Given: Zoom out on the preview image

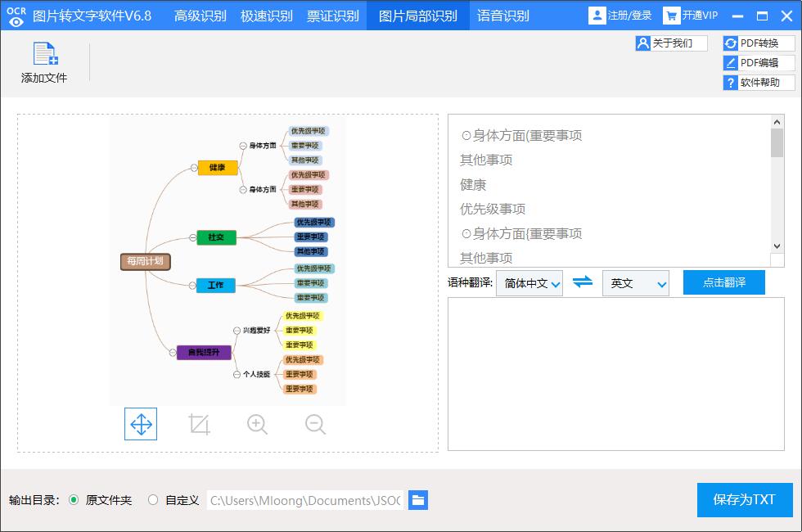Looking at the screenshot, I should coord(315,424).
